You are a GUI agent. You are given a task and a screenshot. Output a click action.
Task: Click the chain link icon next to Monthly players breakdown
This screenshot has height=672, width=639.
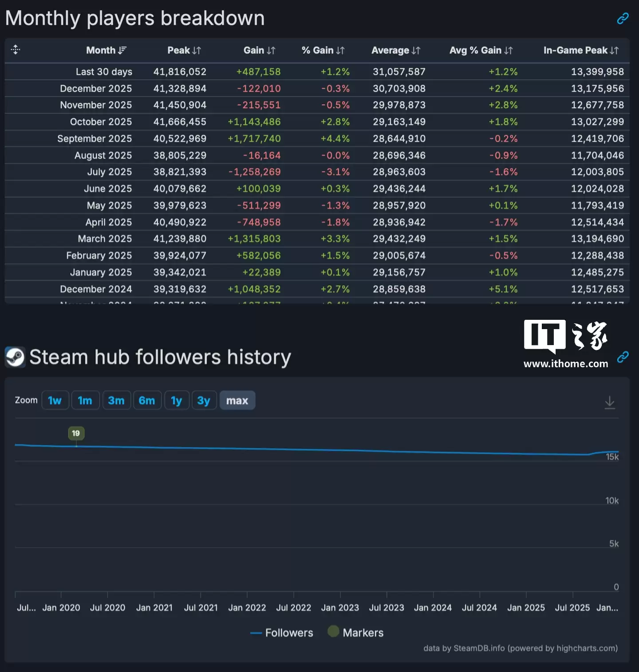[x=623, y=18]
